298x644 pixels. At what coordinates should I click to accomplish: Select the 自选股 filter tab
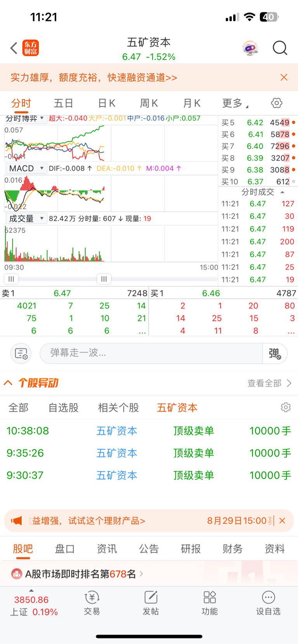pyautogui.click(x=64, y=408)
